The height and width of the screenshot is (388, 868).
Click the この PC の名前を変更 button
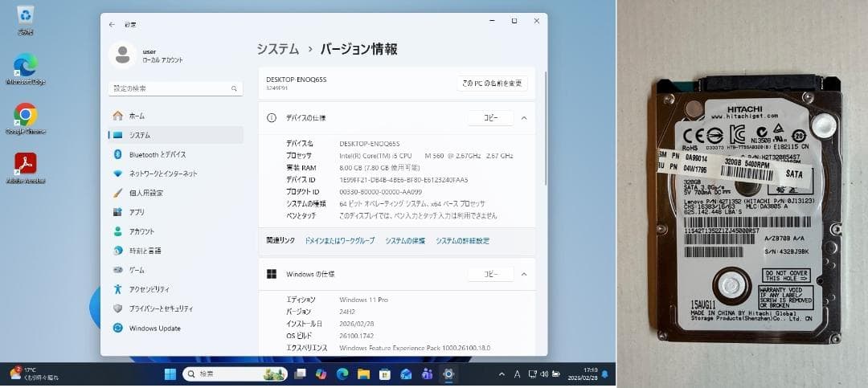[x=492, y=84]
